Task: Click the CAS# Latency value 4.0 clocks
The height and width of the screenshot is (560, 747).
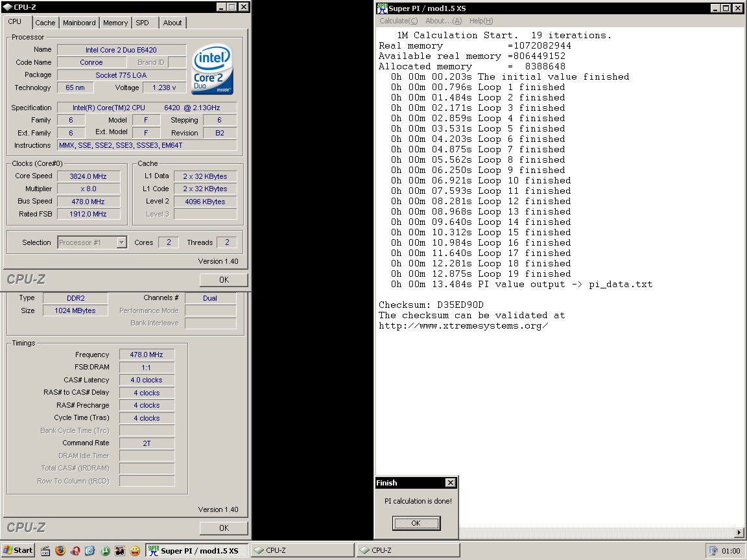Action: point(147,380)
